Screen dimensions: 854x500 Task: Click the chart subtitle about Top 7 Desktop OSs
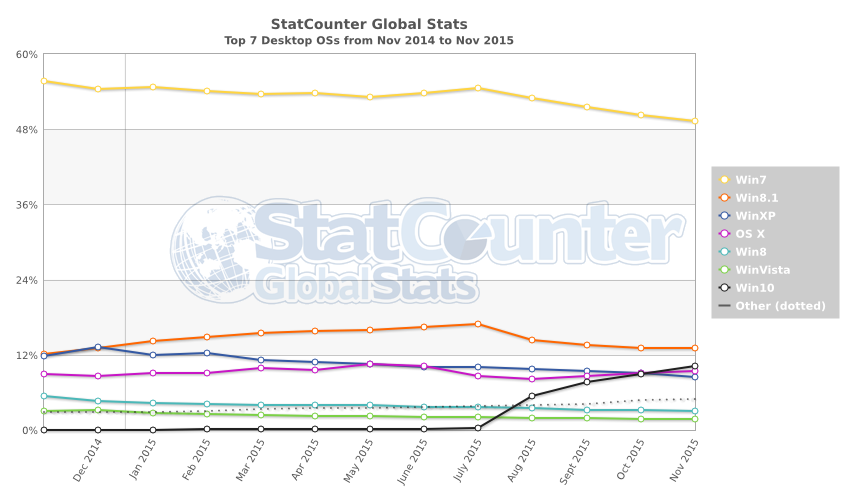pos(369,41)
